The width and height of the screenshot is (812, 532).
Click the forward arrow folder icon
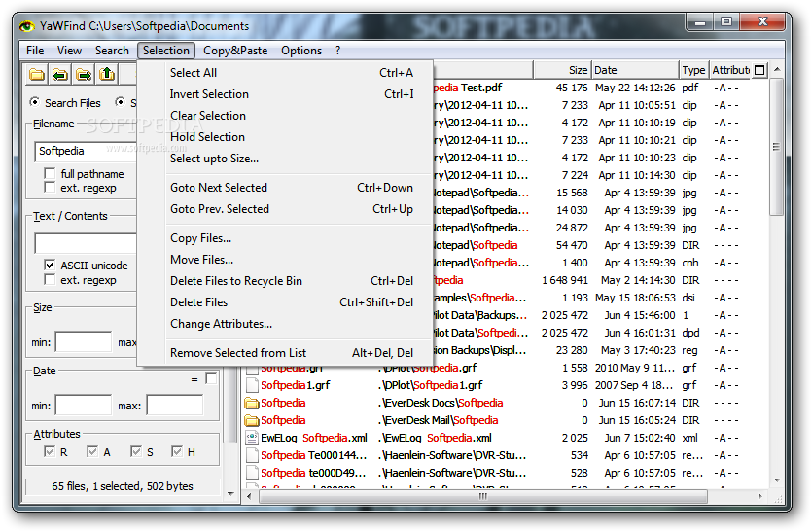tap(84, 75)
